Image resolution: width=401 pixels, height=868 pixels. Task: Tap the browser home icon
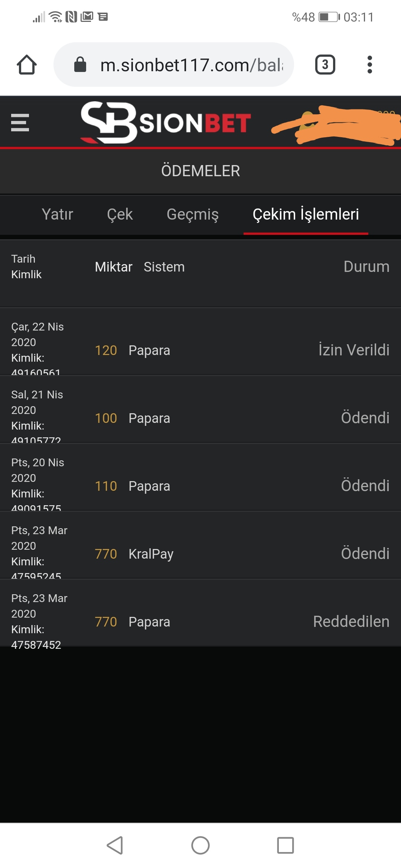27,65
